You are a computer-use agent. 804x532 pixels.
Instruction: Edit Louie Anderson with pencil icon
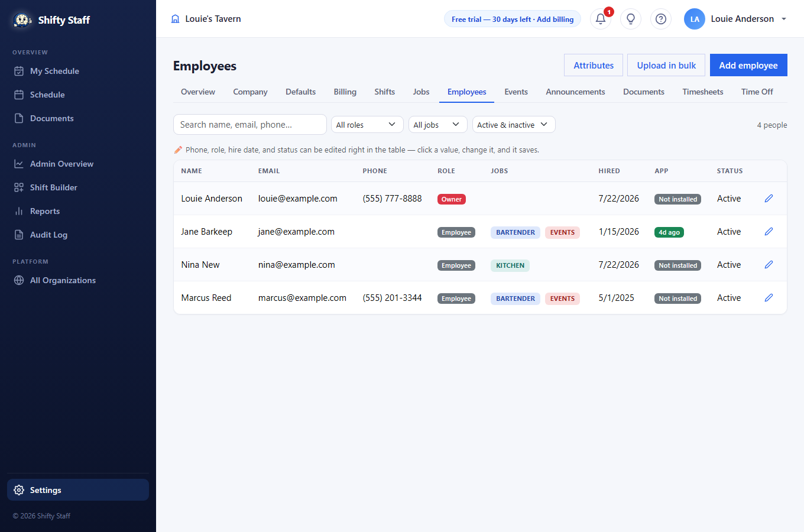769,199
